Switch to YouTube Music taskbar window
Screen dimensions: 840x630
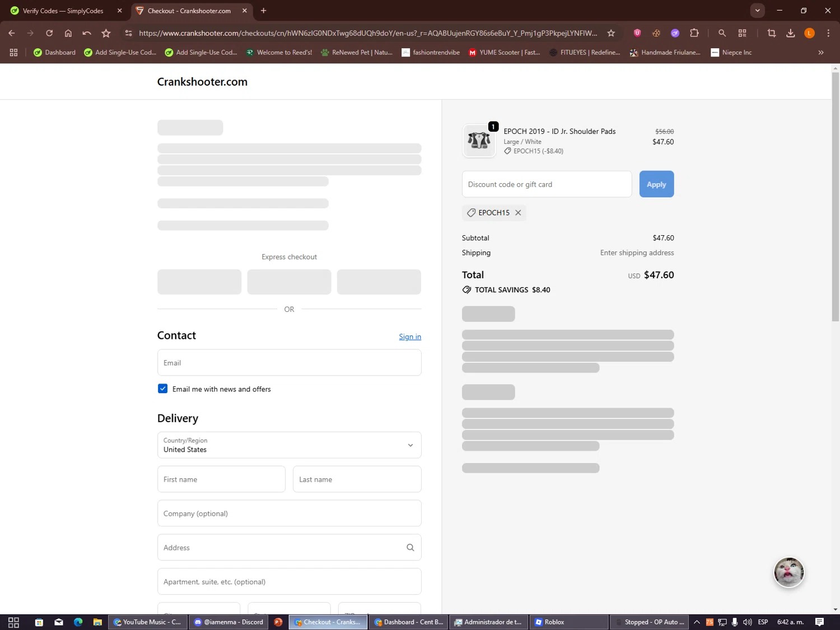tap(148, 622)
